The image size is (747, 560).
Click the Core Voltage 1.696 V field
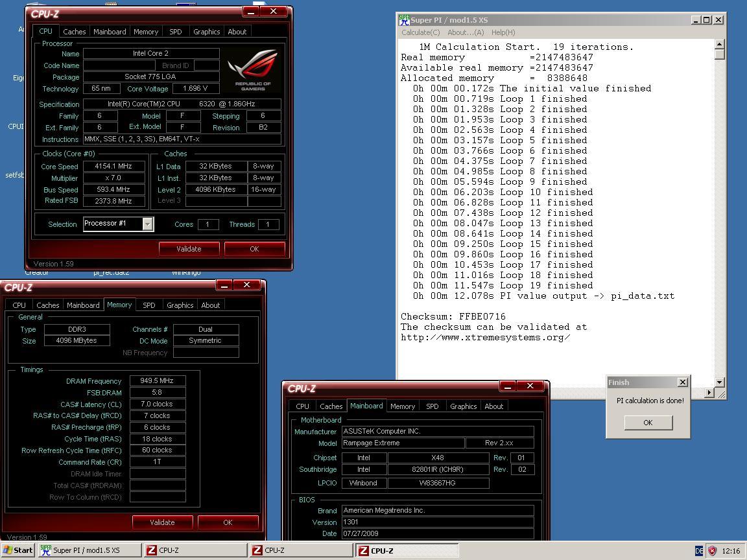[195, 89]
